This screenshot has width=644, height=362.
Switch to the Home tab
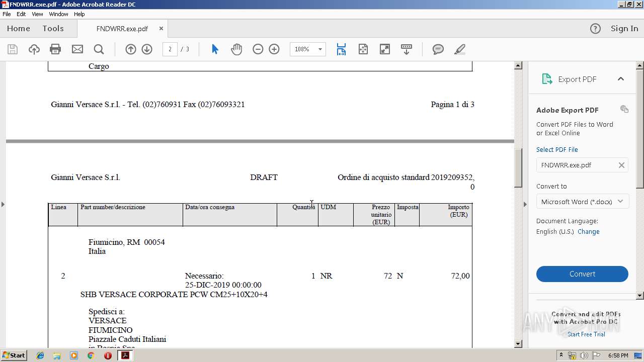19,29
